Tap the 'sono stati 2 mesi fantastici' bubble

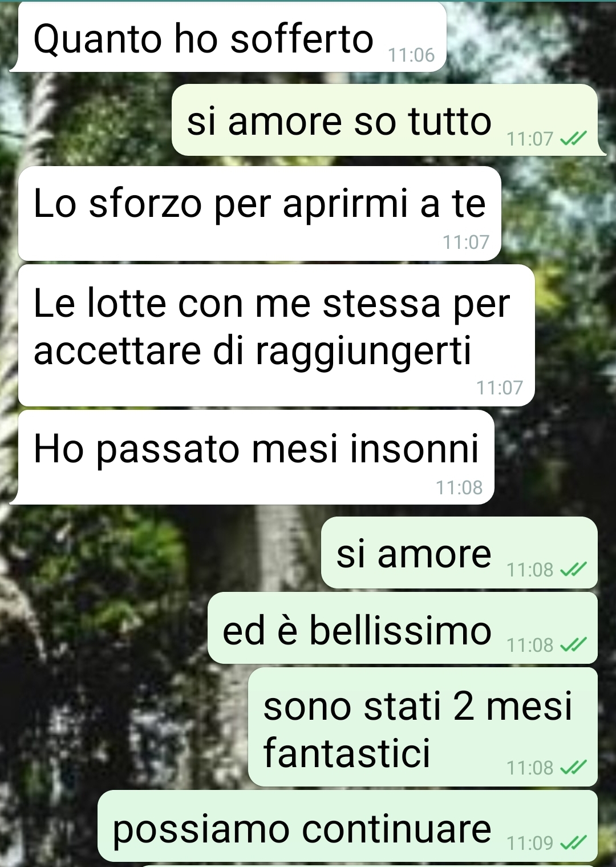coord(423,727)
